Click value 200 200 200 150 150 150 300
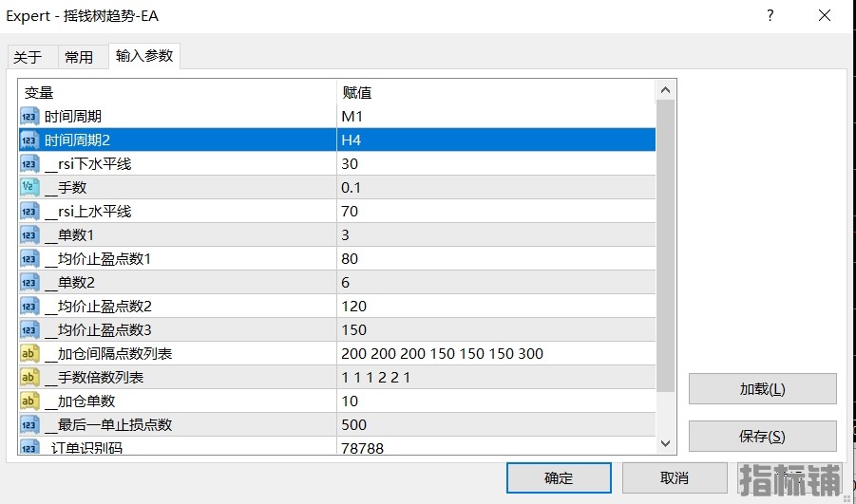This screenshot has height=504, width=856. 442,354
